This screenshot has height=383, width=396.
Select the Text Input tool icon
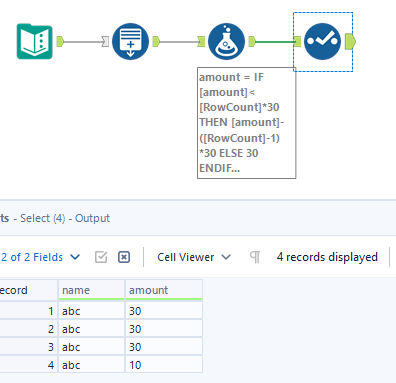click(35, 41)
